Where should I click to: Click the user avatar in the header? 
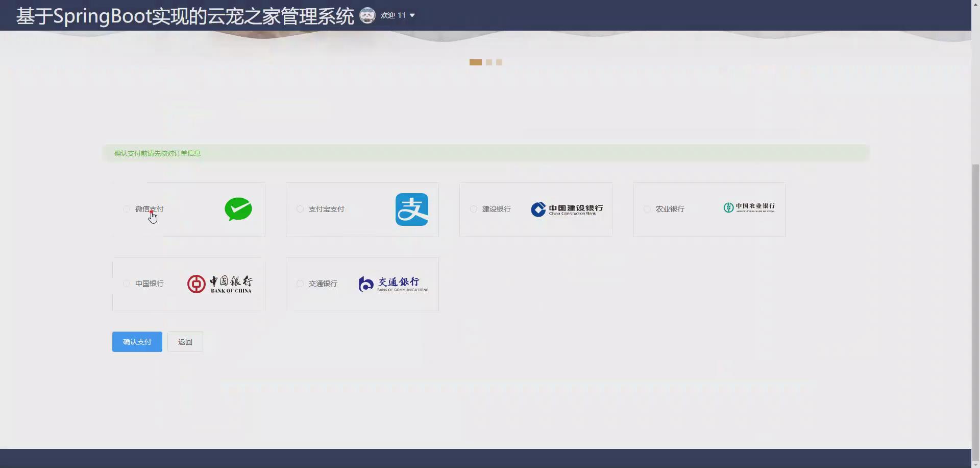click(367, 15)
